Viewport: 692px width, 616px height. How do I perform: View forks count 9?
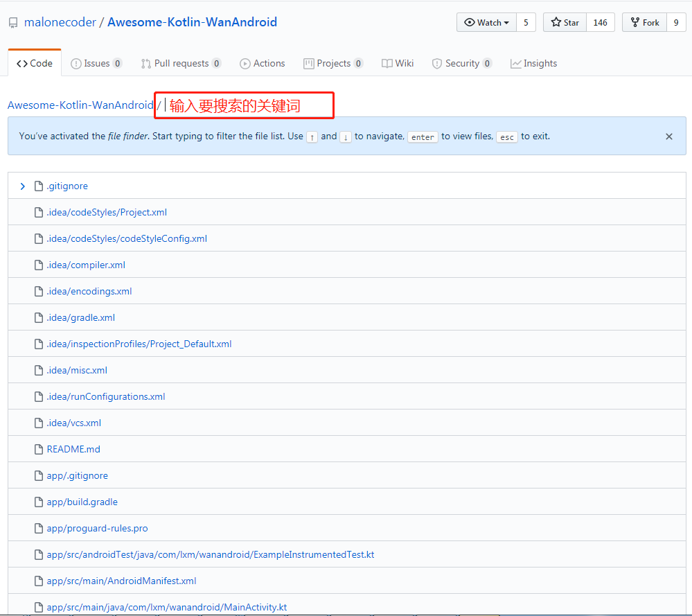(x=676, y=23)
